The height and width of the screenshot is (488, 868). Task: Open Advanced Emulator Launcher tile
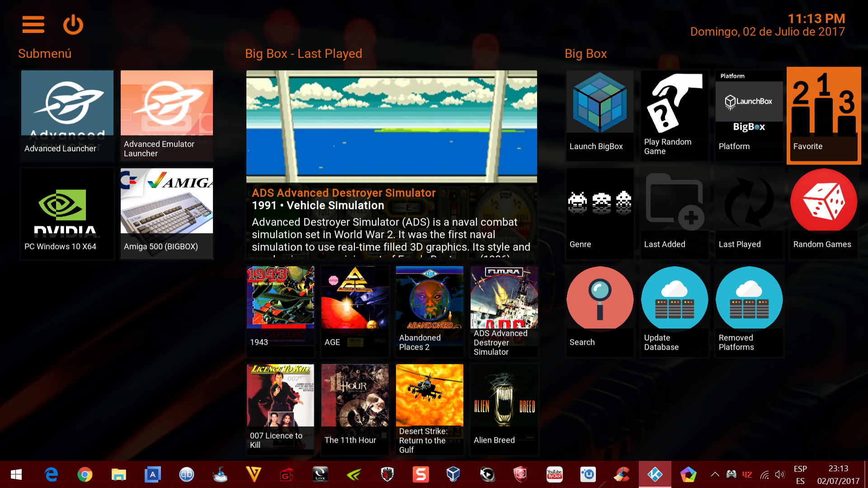click(167, 116)
